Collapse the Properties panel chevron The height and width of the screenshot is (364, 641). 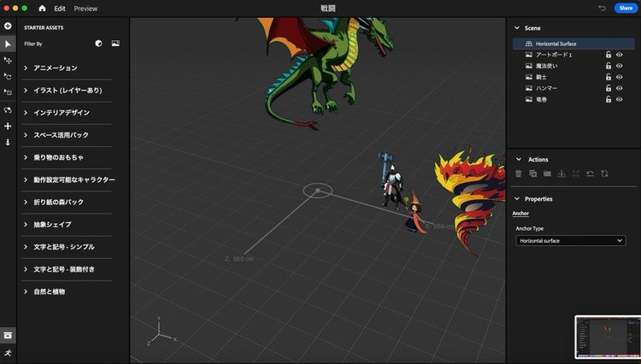tap(517, 198)
